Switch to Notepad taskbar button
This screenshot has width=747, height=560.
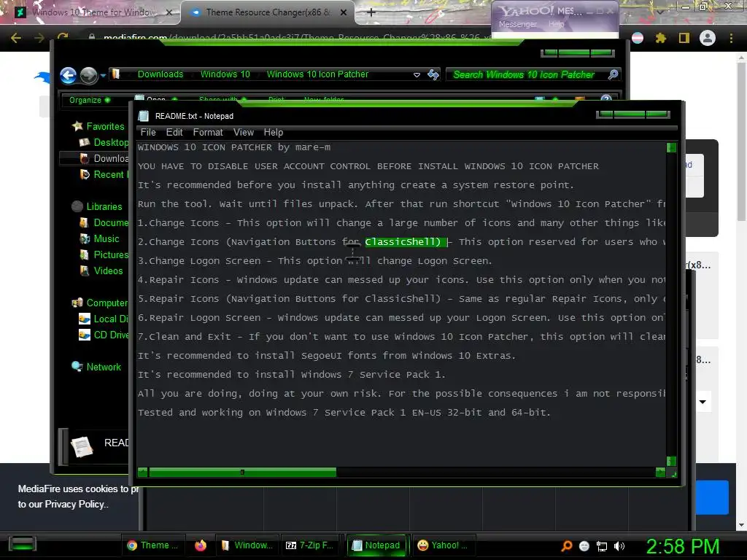point(376,545)
